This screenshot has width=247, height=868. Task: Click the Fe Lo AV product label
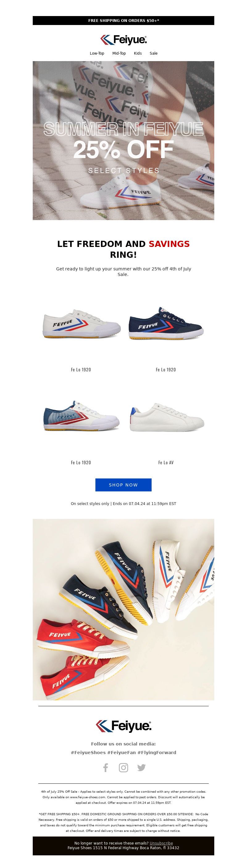[166, 463]
